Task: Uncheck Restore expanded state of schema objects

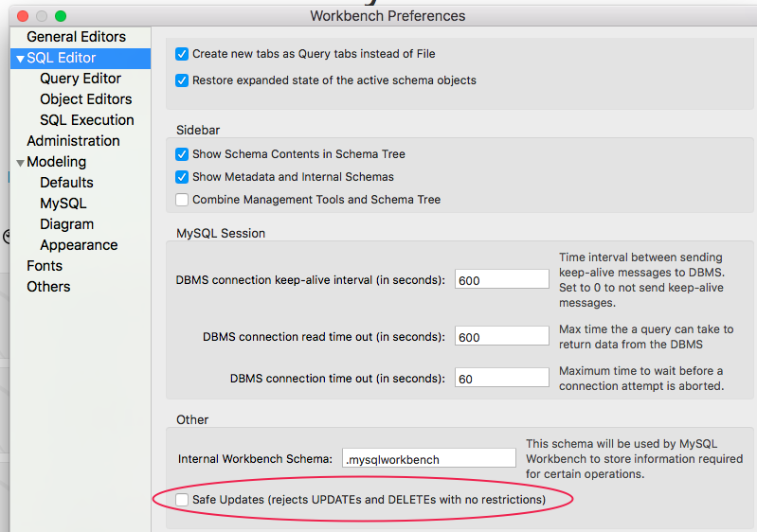Action: pyautogui.click(x=182, y=80)
